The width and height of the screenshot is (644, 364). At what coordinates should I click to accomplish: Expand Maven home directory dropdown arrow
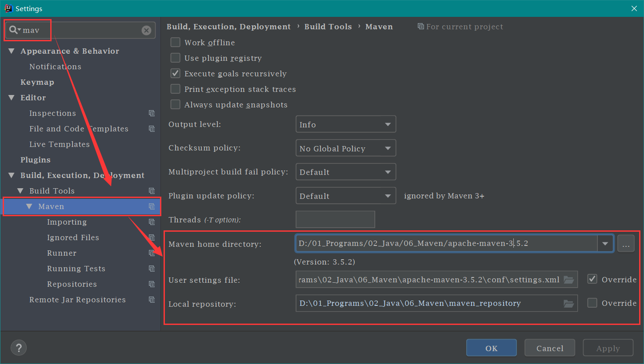click(605, 243)
